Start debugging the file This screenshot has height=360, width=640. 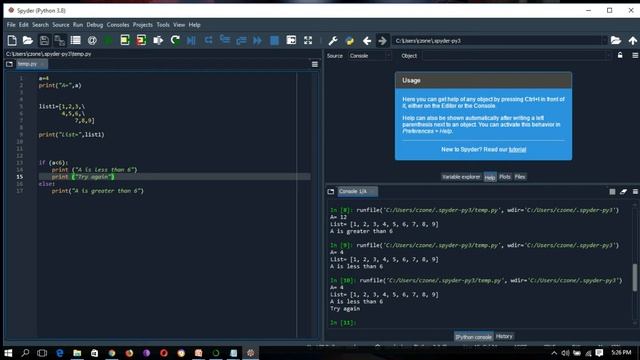[x=191, y=40]
